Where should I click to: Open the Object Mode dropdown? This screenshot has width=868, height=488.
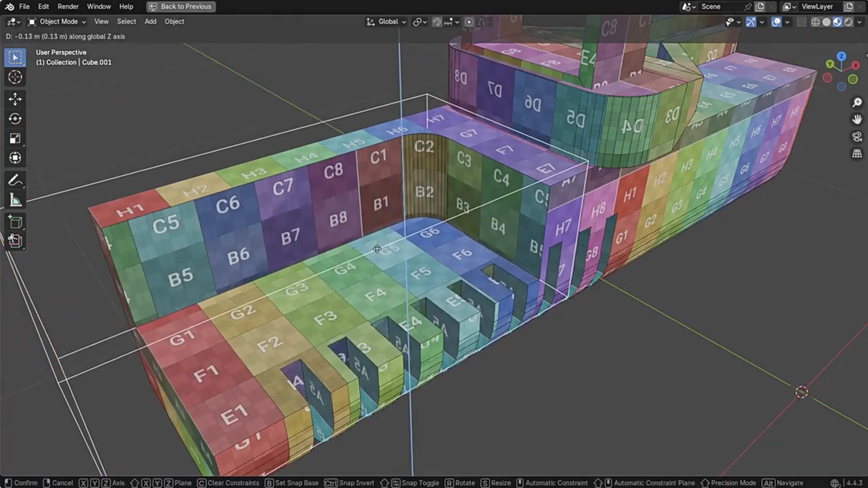pyautogui.click(x=57, y=22)
